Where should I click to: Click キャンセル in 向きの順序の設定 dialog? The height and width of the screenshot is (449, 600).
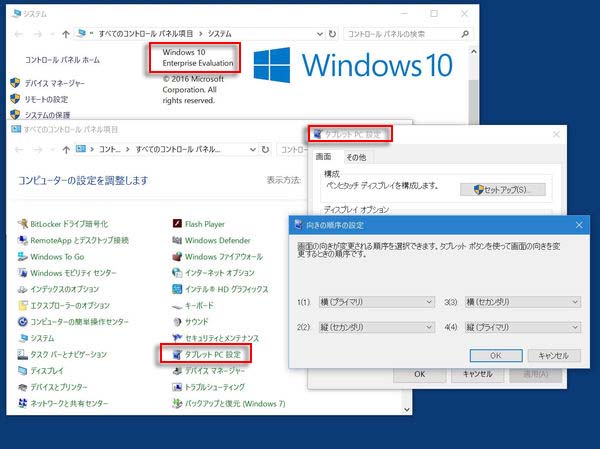[x=554, y=356]
